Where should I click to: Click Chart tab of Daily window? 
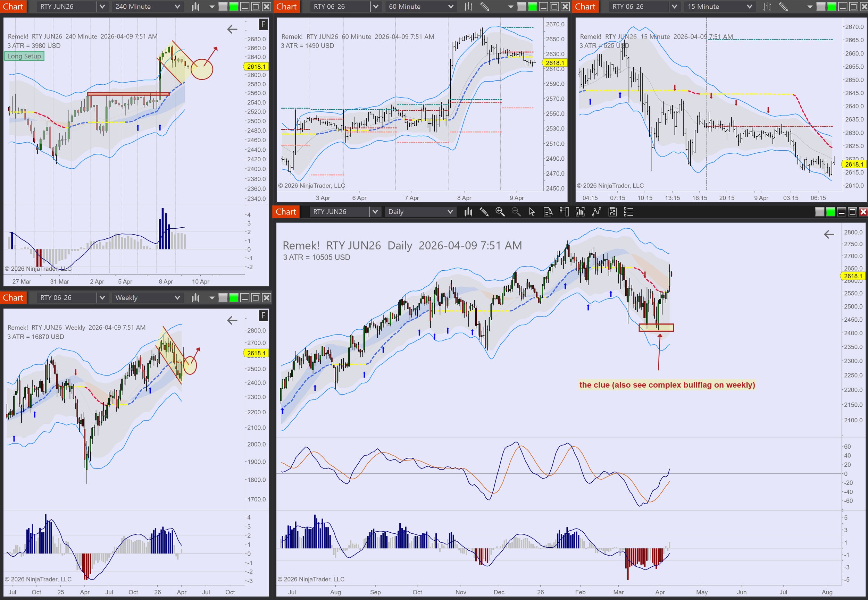pos(286,212)
